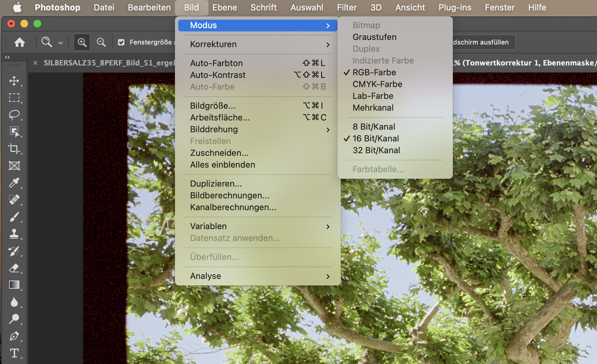Viewport: 597px width, 364px height.
Task: Select the Spot Healing Brush tool
Action: point(14,200)
